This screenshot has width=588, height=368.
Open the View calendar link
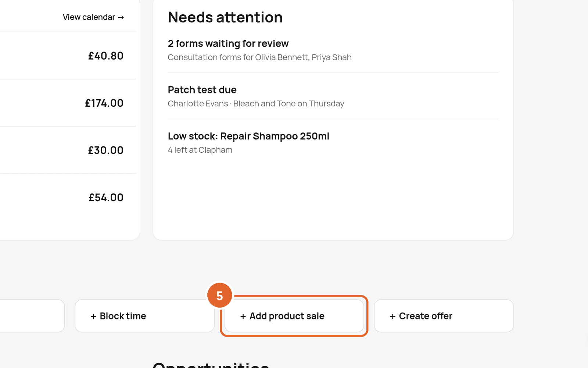coord(93,17)
